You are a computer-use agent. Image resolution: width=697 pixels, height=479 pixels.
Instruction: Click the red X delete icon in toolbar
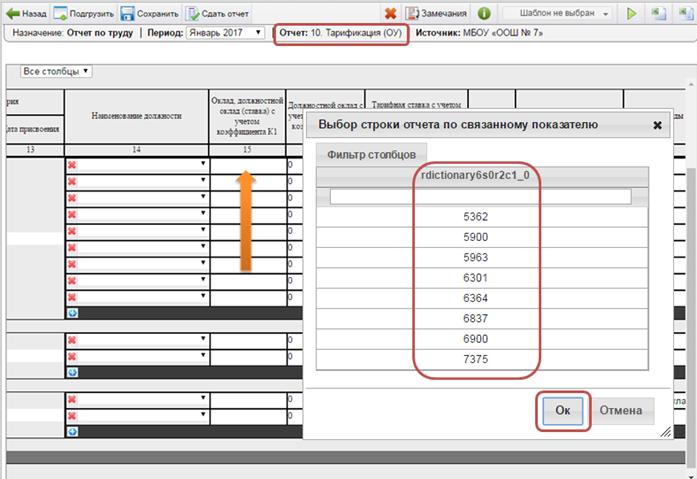coord(391,14)
